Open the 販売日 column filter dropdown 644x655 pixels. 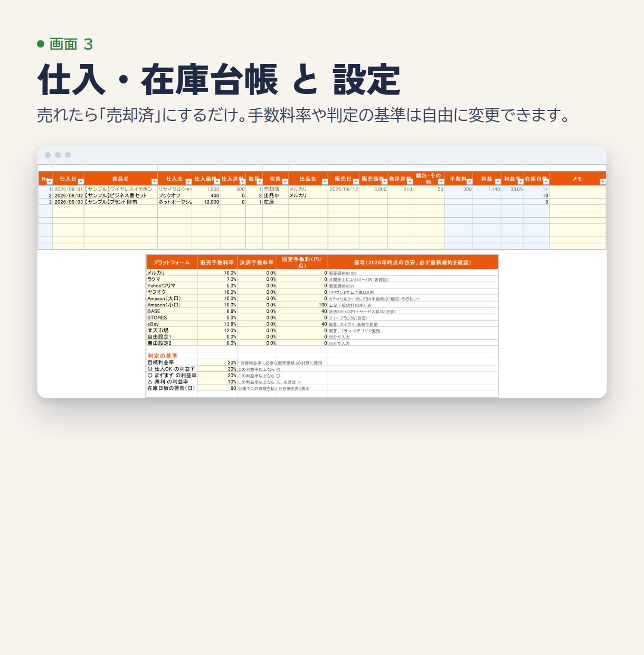[356, 182]
